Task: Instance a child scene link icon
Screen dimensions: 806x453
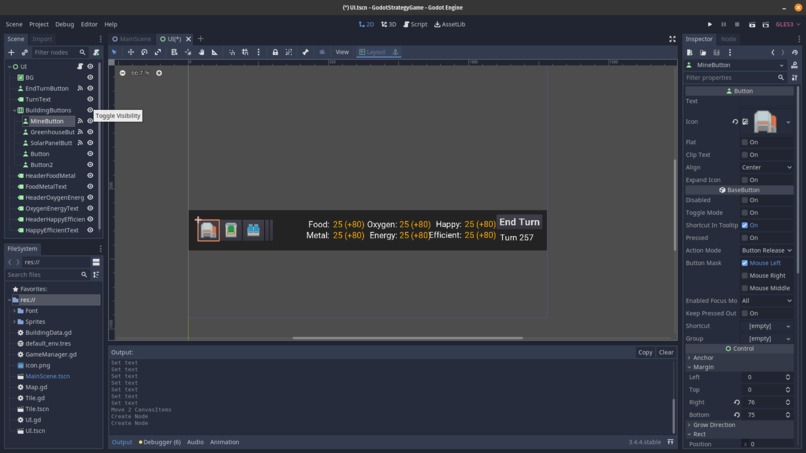Action: click(x=25, y=52)
